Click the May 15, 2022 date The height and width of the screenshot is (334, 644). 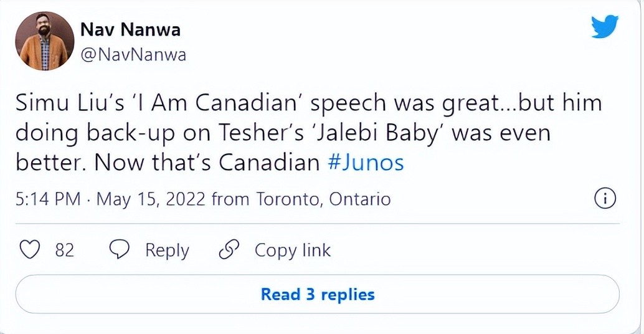[x=151, y=199]
